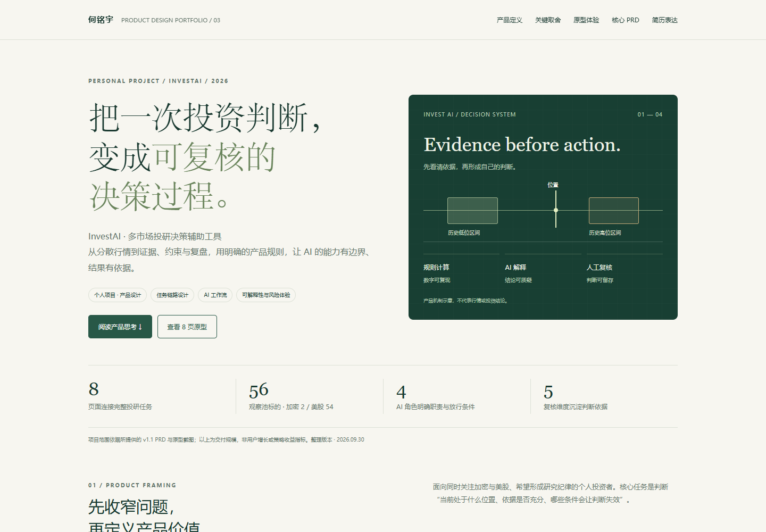Open the 简历表达 navigation link

pyautogui.click(x=664, y=20)
